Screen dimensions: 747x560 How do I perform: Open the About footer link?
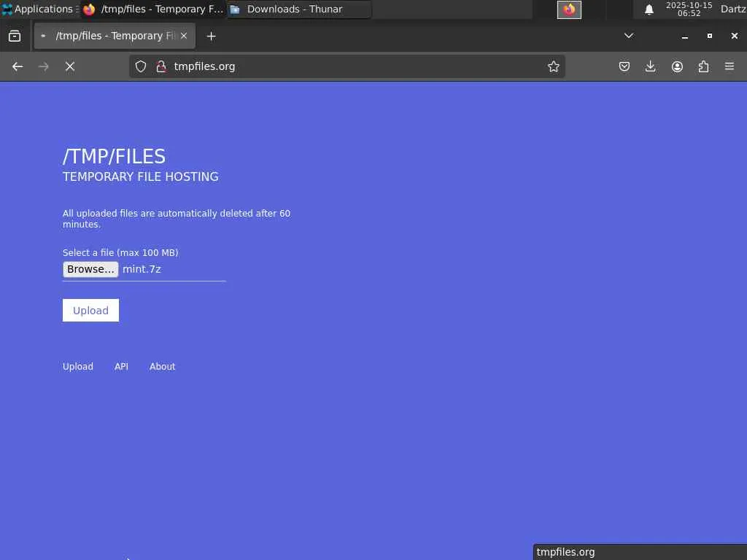tap(163, 367)
